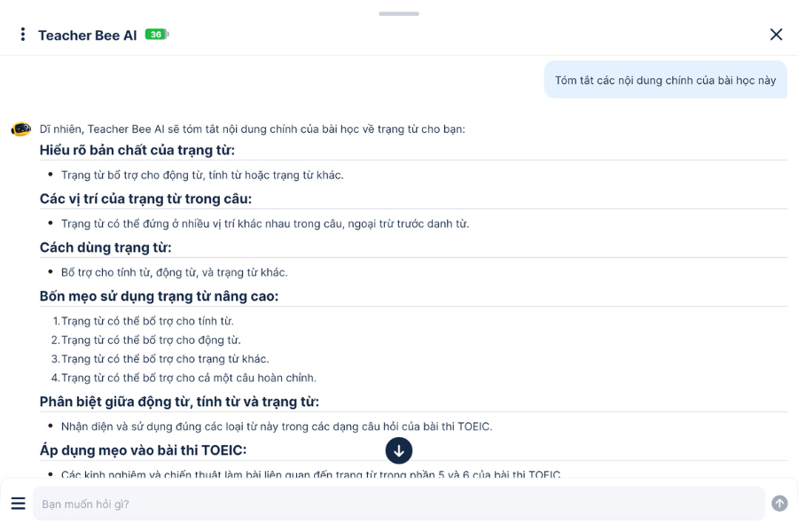
Task: Grab the drag handle above the header
Action: [398, 14]
